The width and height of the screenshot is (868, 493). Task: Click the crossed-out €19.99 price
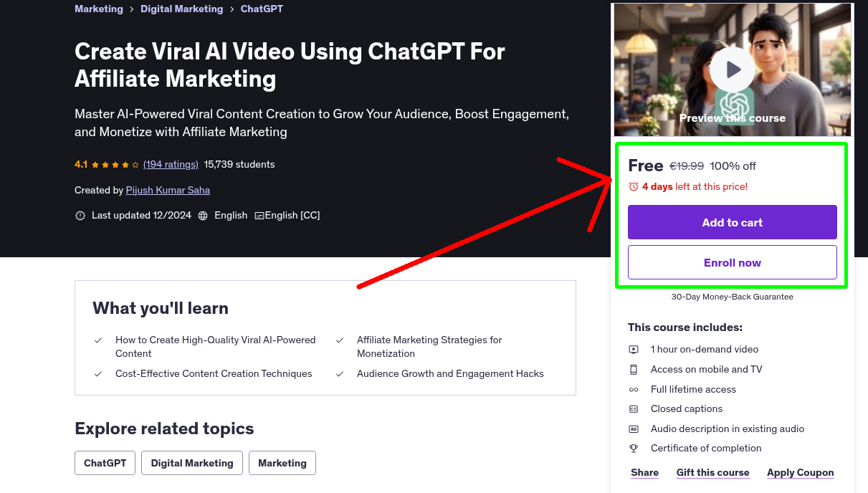(687, 166)
